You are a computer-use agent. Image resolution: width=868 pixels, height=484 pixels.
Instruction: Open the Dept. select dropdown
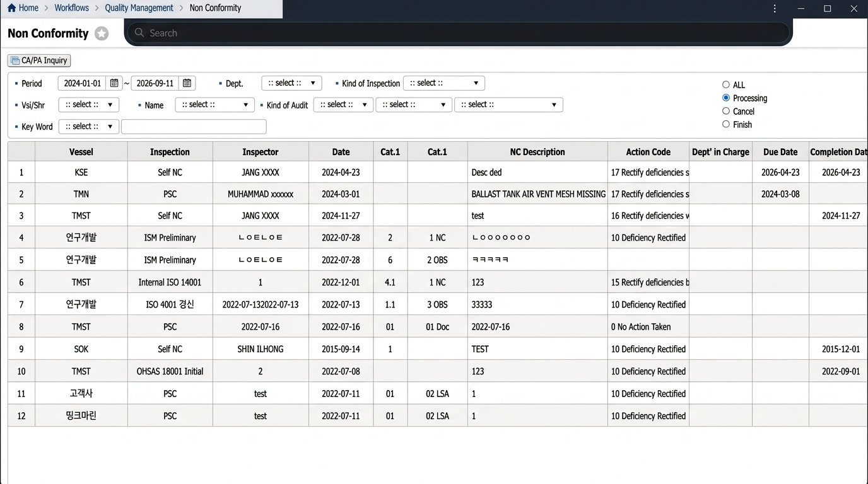[291, 83]
